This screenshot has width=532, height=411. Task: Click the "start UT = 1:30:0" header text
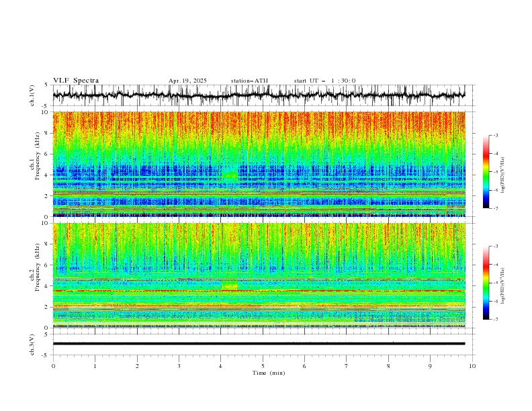click(324, 81)
